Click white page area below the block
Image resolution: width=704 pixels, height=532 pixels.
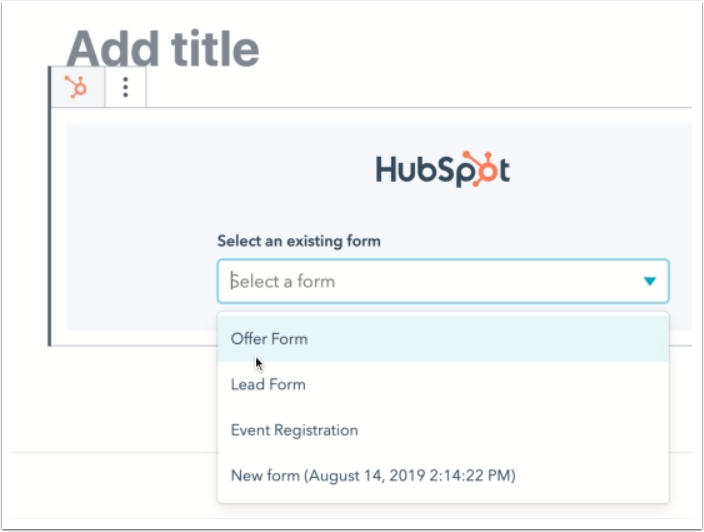(120, 400)
